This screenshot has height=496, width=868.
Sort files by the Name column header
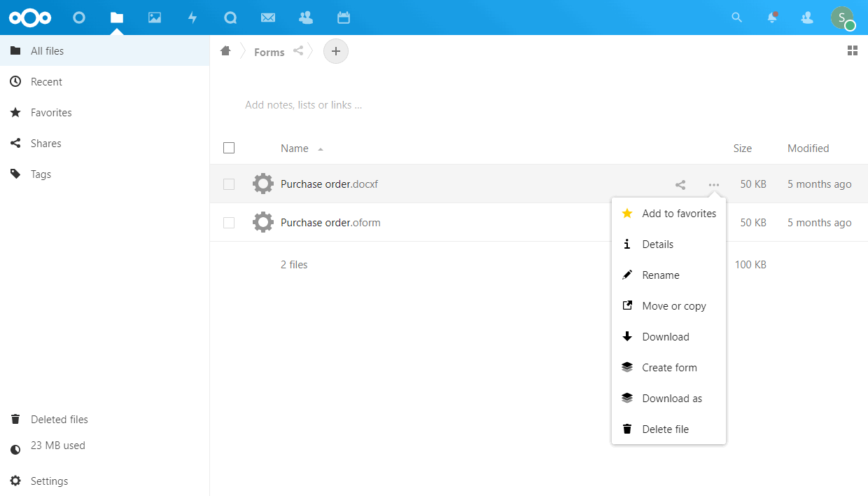tap(295, 149)
